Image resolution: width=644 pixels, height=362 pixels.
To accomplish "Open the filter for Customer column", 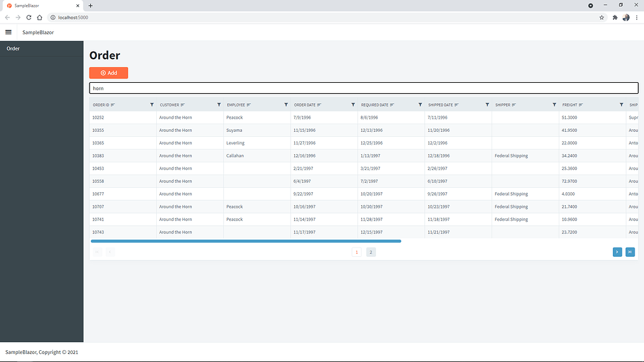I will [218, 104].
